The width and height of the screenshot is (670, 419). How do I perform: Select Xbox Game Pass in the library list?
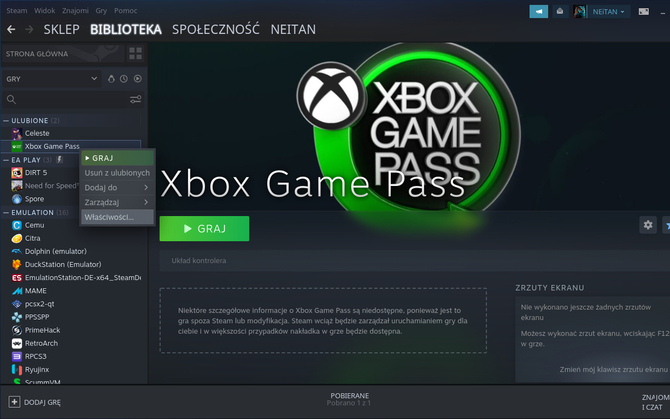(x=71, y=147)
